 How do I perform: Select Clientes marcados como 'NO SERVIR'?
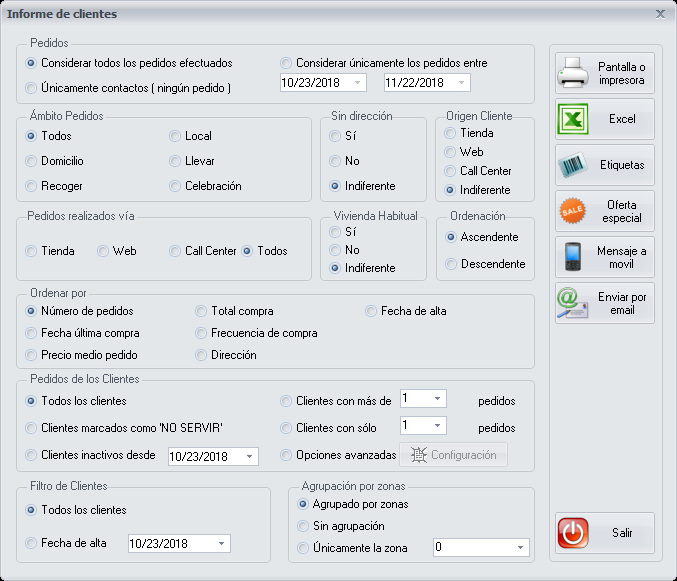point(31,428)
